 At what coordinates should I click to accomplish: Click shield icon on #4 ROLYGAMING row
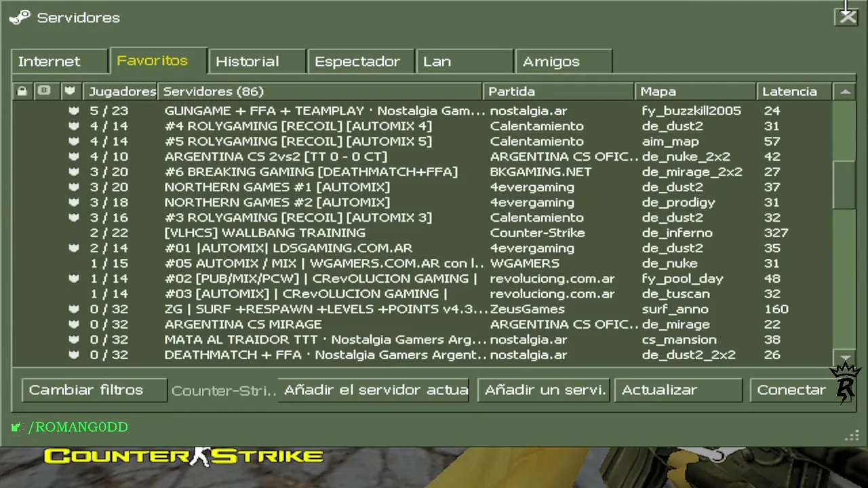point(73,126)
